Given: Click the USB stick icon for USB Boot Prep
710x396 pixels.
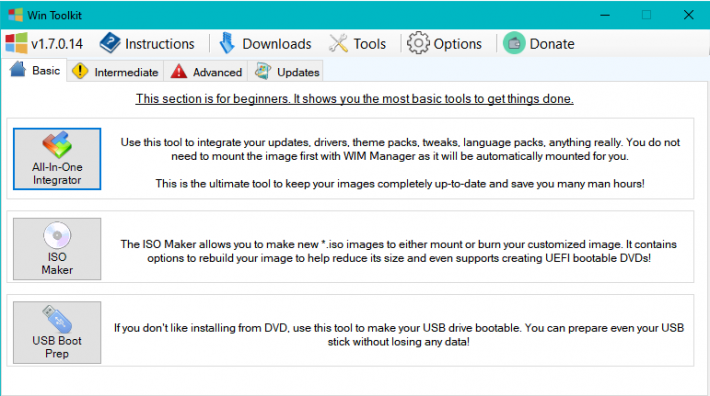Looking at the screenshot, I should pos(57,319).
